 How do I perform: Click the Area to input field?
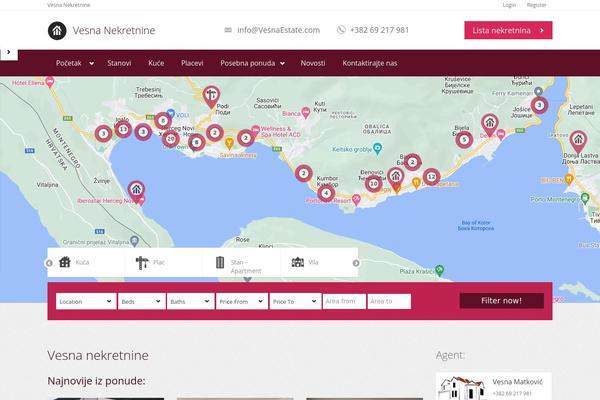(x=389, y=301)
